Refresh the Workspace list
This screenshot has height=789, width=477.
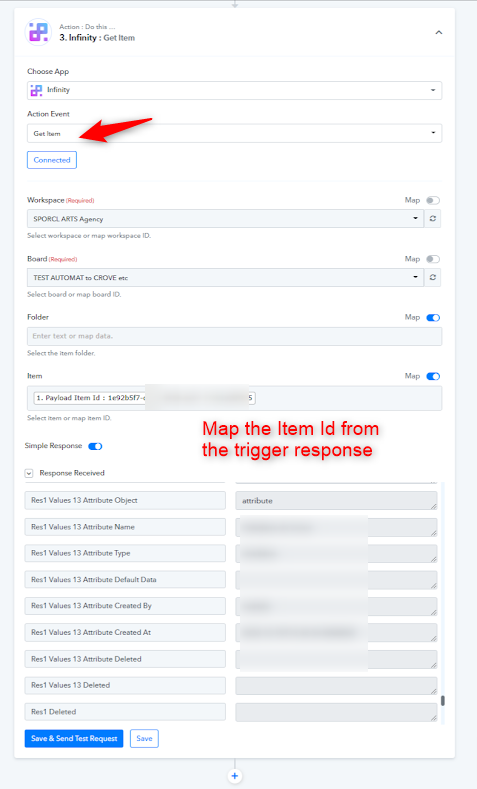click(433, 219)
